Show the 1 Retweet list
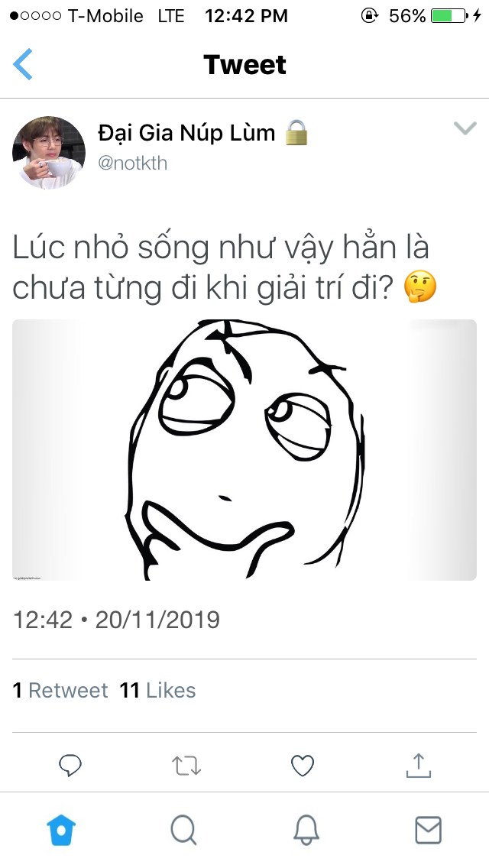 tap(60, 690)
